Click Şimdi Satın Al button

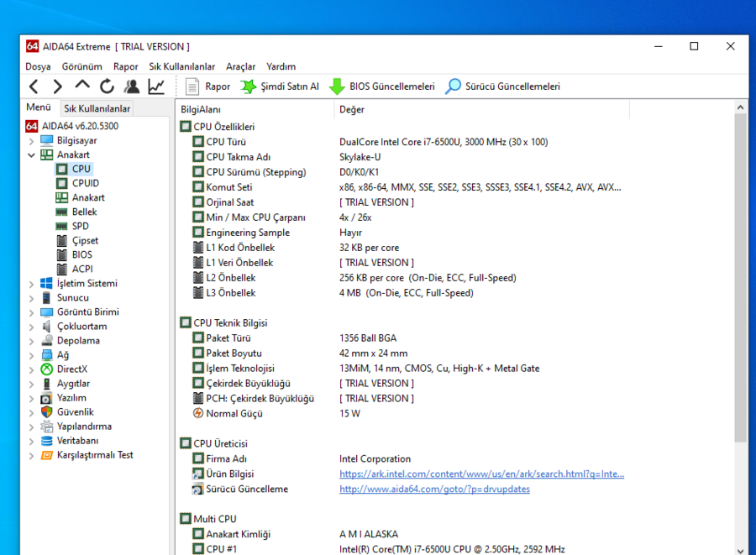[280, 86]
